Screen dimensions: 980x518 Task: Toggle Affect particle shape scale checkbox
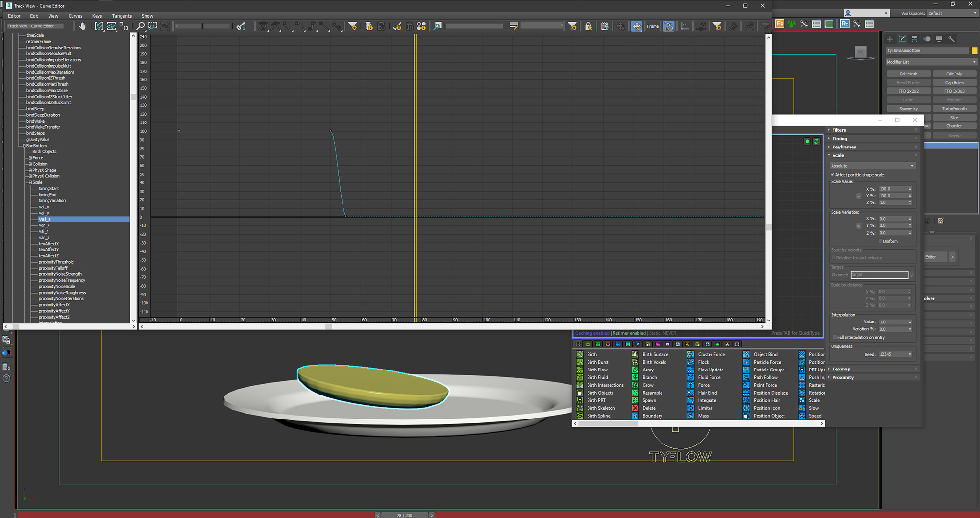[833, 175]
